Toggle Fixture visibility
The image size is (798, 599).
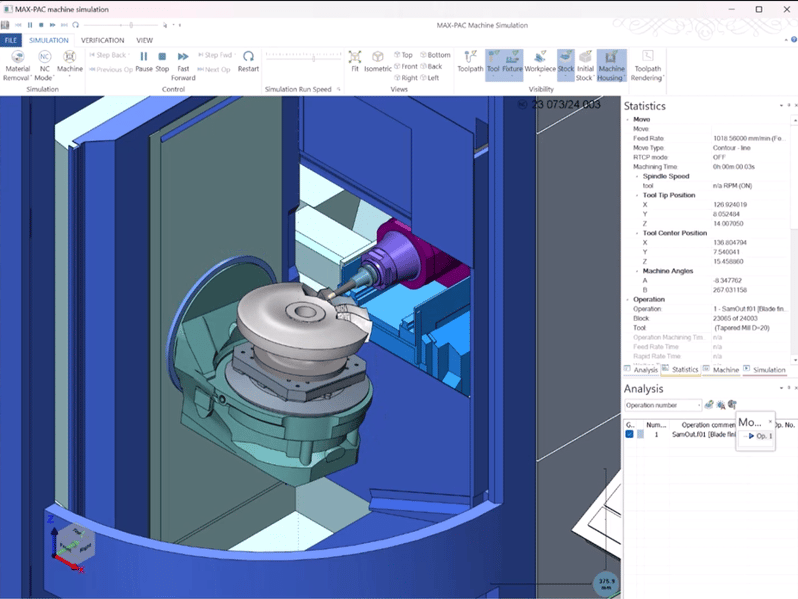click(x=512, y=65)
